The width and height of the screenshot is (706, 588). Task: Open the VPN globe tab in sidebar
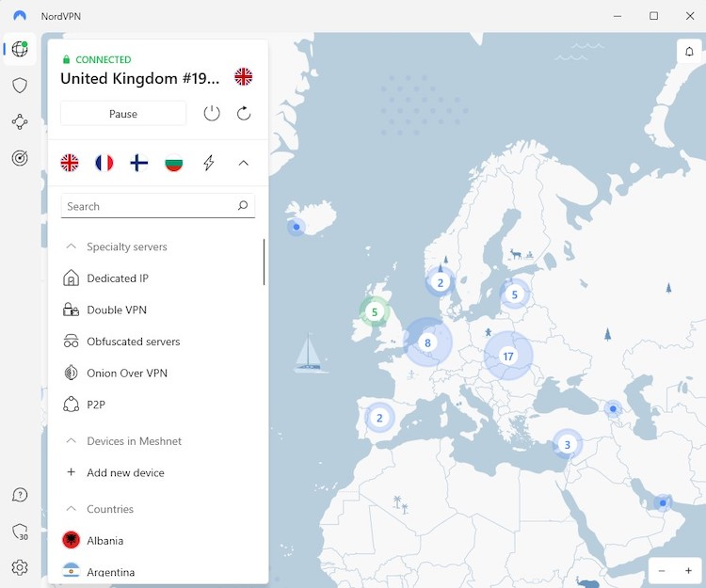(x=20, y=49)
